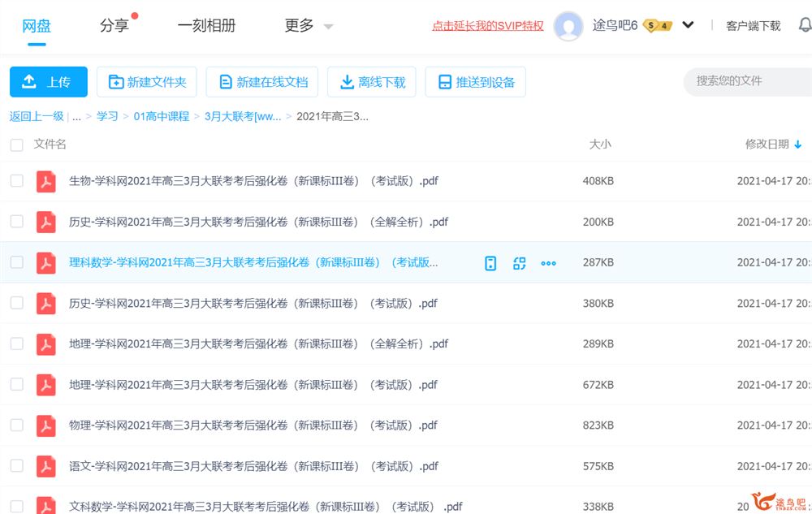This screenshot has height=514, width=812.
Task: Click the 408KB size value
Action: 598,181
